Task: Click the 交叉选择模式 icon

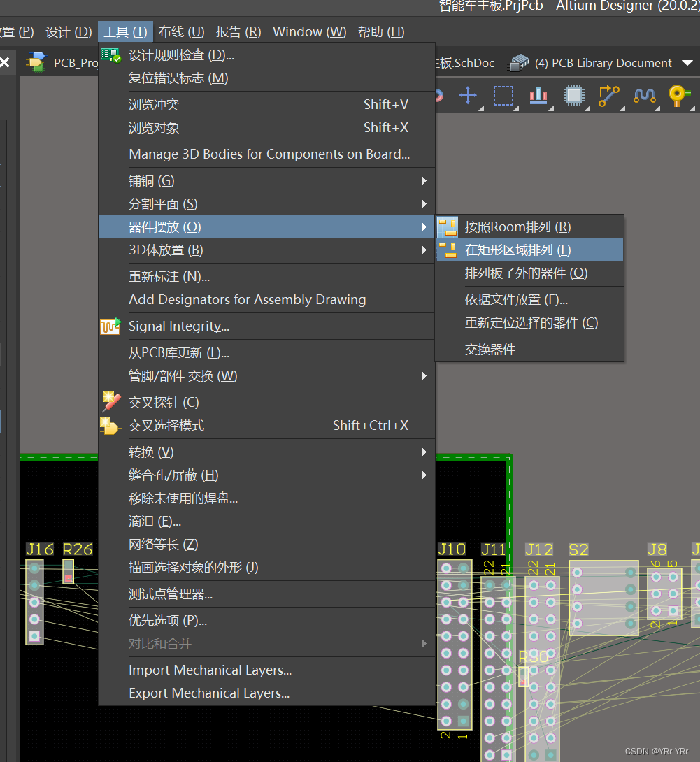Action: [110, 426]
